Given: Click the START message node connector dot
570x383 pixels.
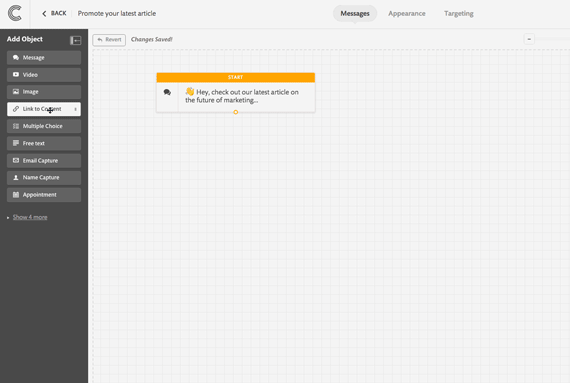Looking at the screenshot, I should pyautogui.click(x=236, y=112).
